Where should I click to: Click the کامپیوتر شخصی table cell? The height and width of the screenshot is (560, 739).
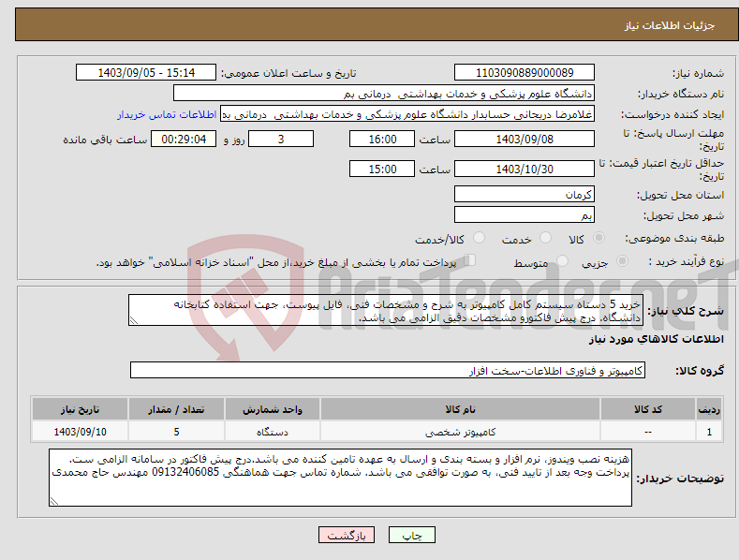tap(460, 432)
